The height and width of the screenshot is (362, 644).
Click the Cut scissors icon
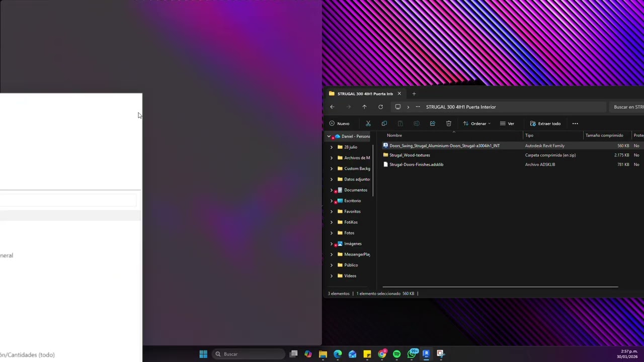pos(368,123)
